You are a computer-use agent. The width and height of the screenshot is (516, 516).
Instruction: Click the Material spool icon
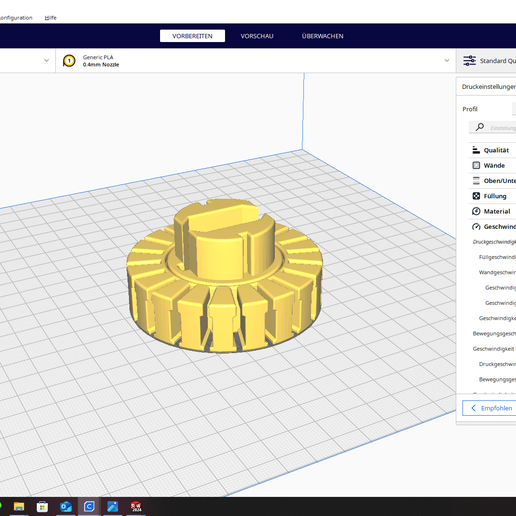pos(476,211)
